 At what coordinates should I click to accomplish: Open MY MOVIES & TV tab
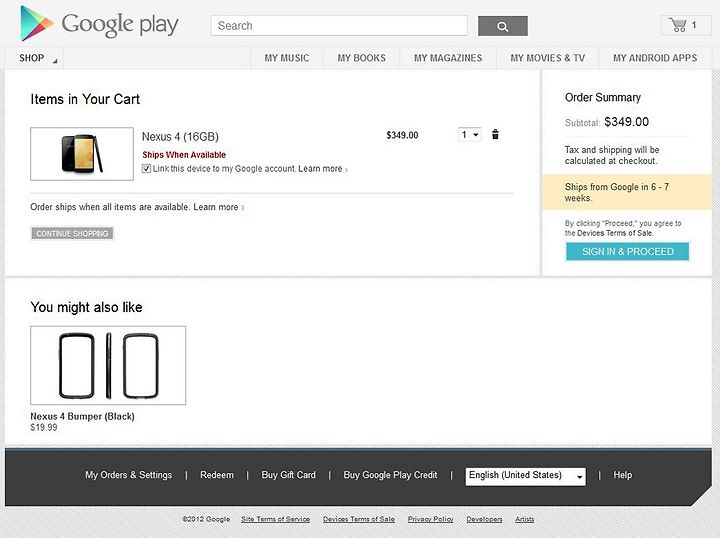(x=548, y=58)
